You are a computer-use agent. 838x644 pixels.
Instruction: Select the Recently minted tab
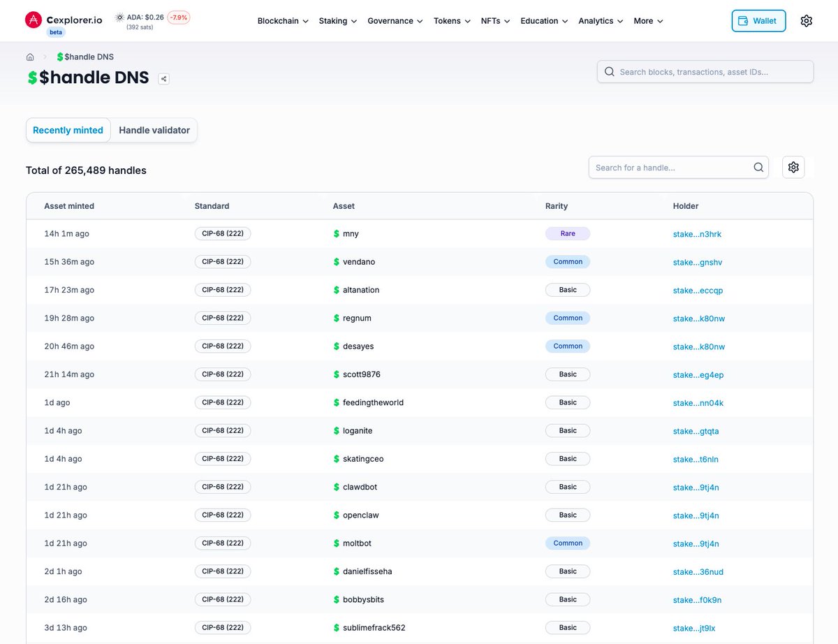click(68, 130)
